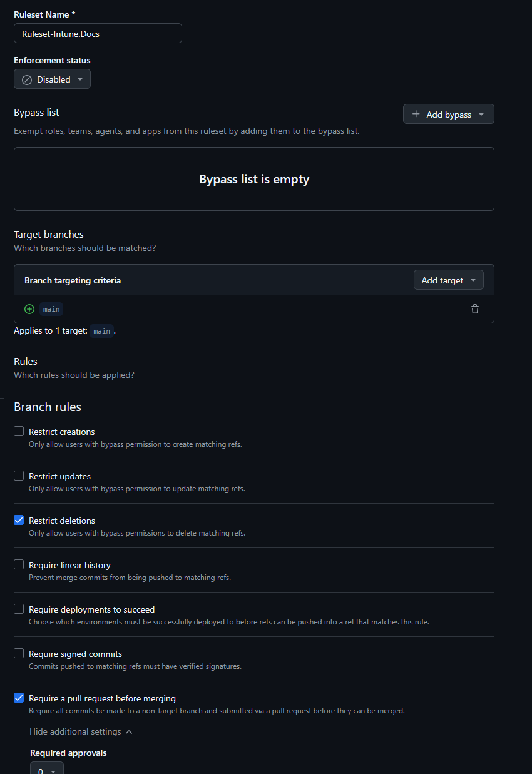532x774 pixels.
Task: Collapse the additional settings section
Action: point(80,731)
